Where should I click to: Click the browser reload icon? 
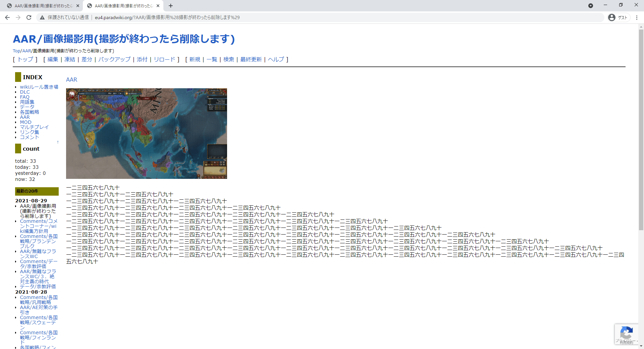[29, 17]
